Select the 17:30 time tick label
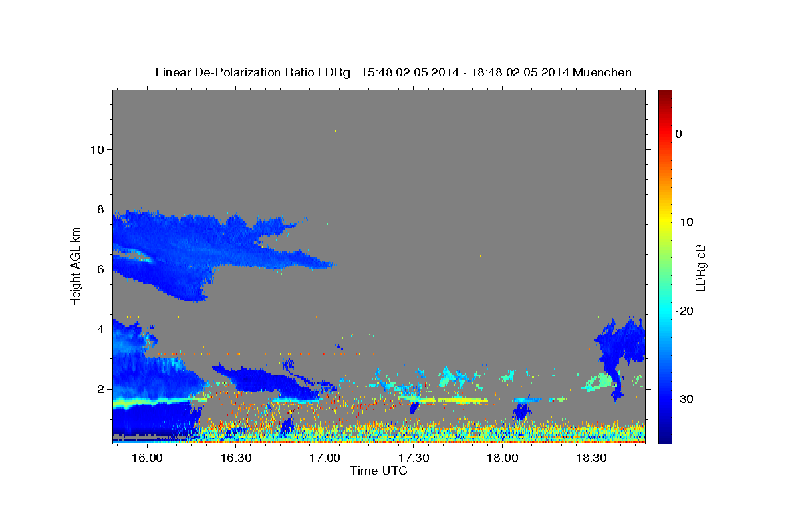This screenshot has width=798, height=532. tap(414, 458)
